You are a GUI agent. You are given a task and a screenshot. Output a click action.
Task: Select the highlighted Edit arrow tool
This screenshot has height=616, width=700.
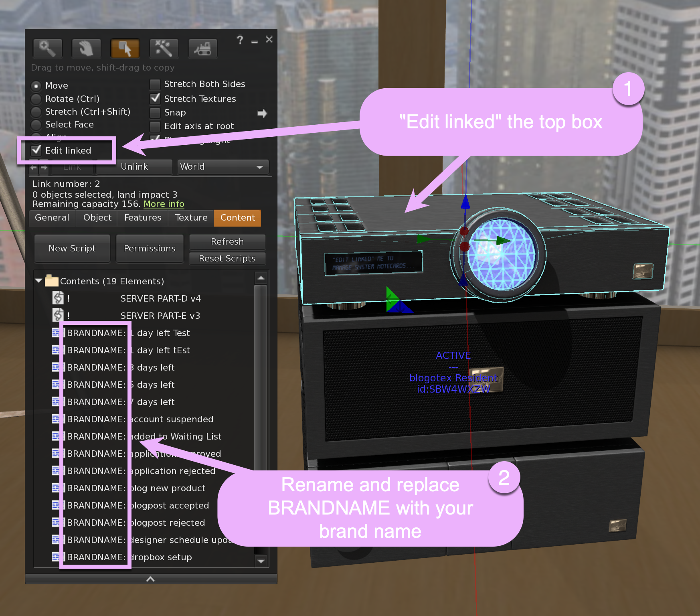click(125, 48)
